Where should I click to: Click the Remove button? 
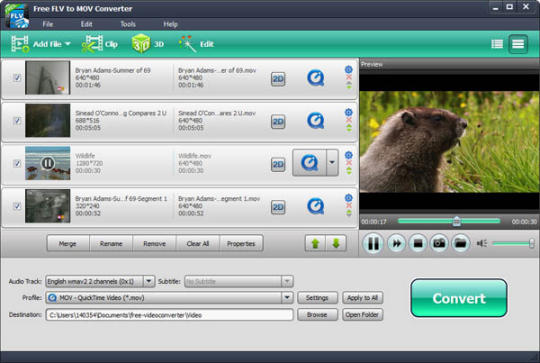(x=154, y=243)
